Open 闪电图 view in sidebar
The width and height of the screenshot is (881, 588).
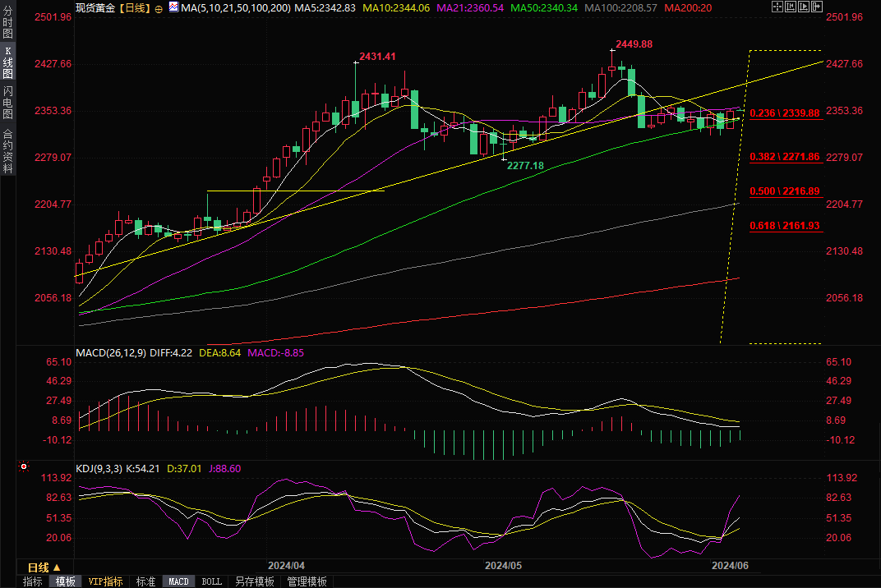[8, 102]
